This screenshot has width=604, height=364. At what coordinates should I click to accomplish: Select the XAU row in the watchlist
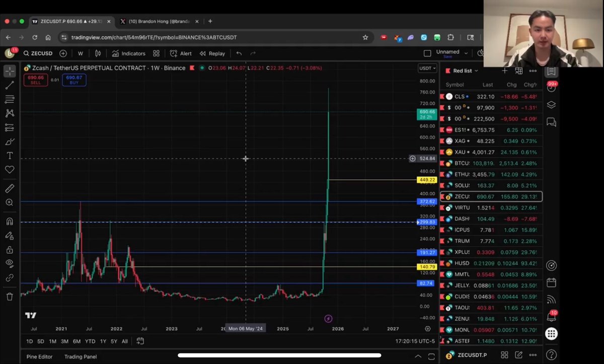point(491,152)
